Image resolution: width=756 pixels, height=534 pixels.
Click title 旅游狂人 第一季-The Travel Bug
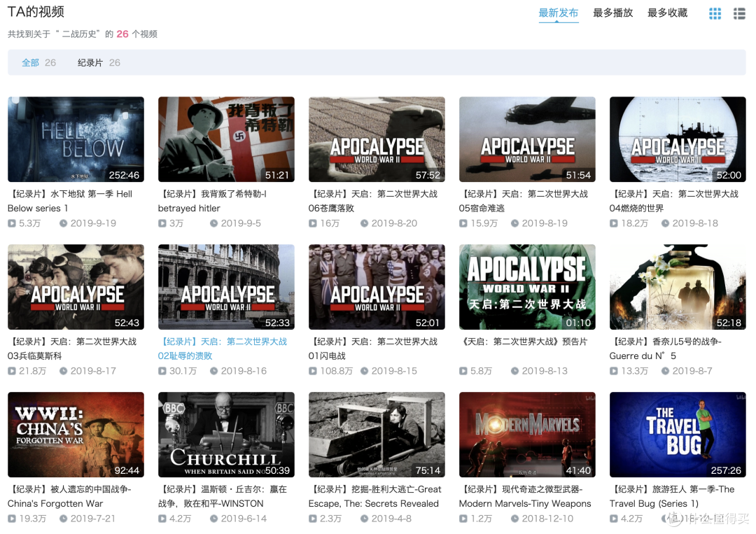pos(672,496)
